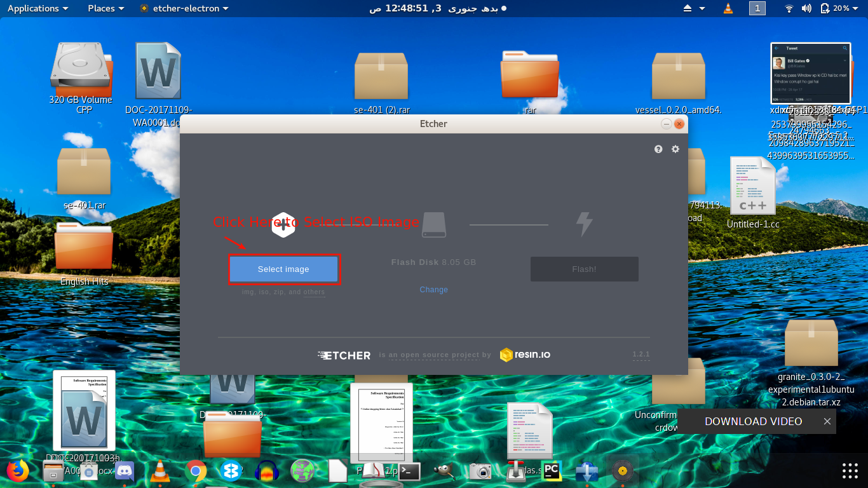Expand the dropdown arrow beside the eject icon
Image resolution: width=868 pixels, height=488 pixels.
[x=702, y=8]
